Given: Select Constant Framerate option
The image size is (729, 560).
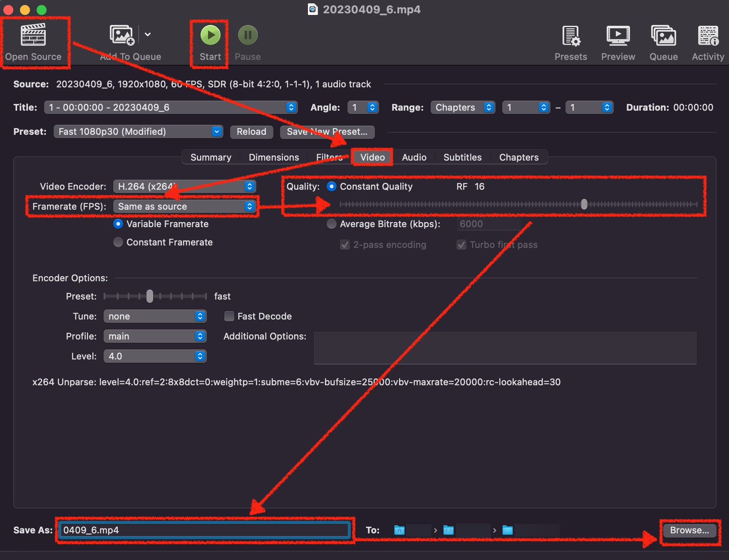Looking at the screenshot, I should pos(118,242).
